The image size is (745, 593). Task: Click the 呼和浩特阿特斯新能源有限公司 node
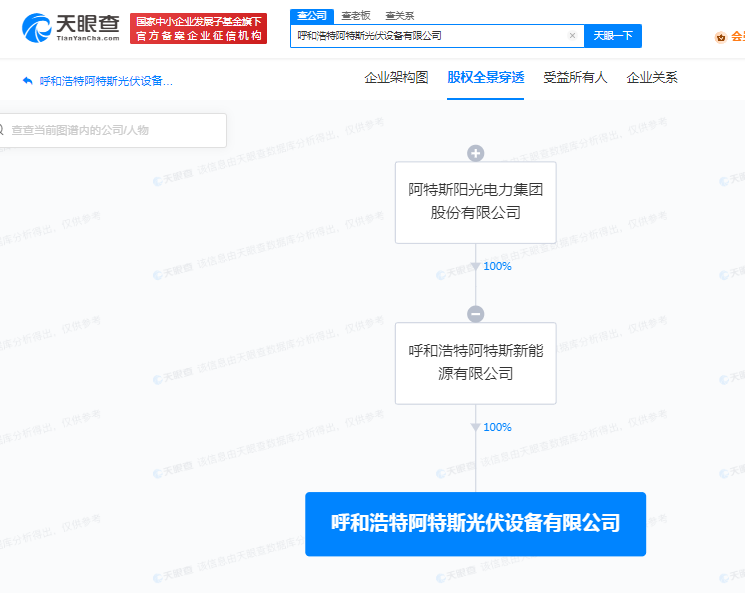[476, 363]
